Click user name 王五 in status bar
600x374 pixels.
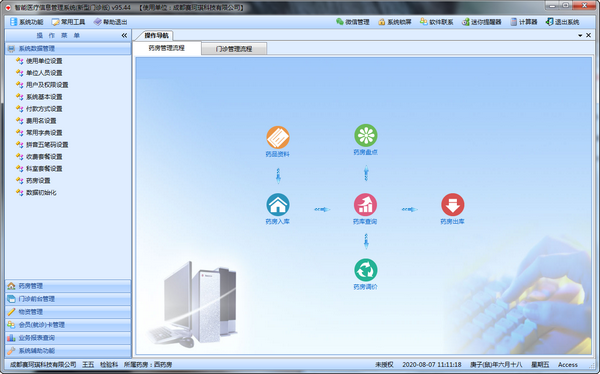(88, 365)
